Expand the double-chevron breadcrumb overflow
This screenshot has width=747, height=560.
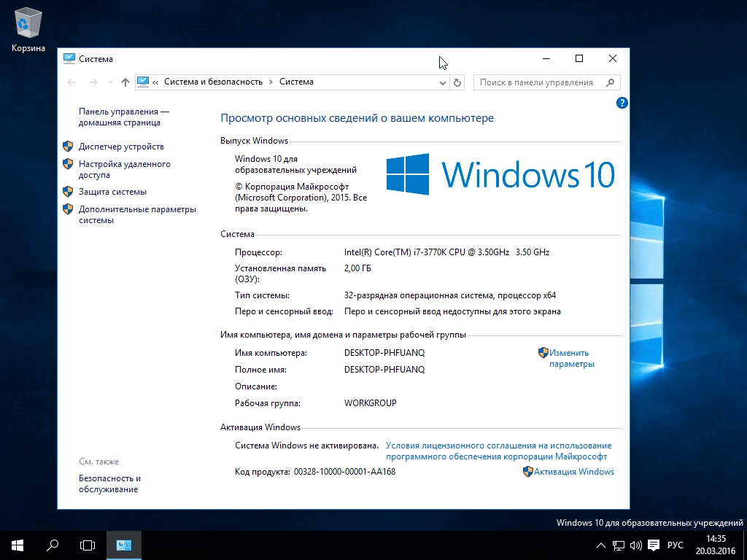[155, 82]
